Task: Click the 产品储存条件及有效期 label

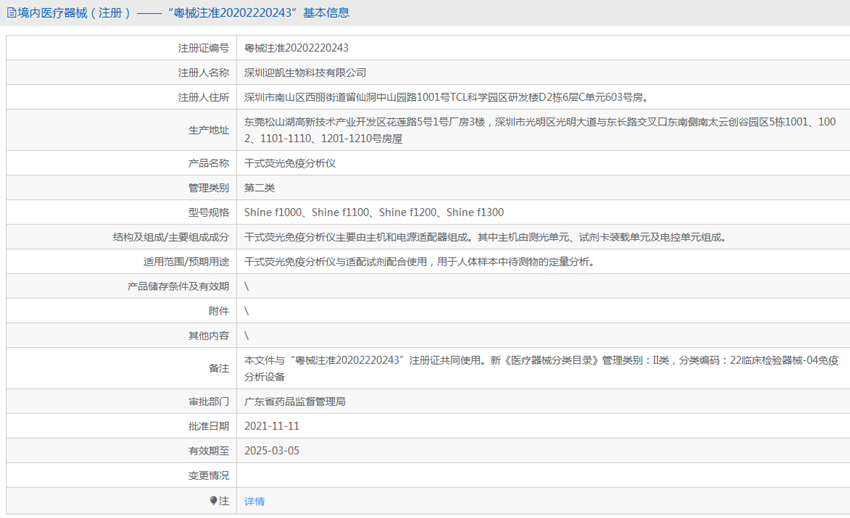Action: coord(178,287)
